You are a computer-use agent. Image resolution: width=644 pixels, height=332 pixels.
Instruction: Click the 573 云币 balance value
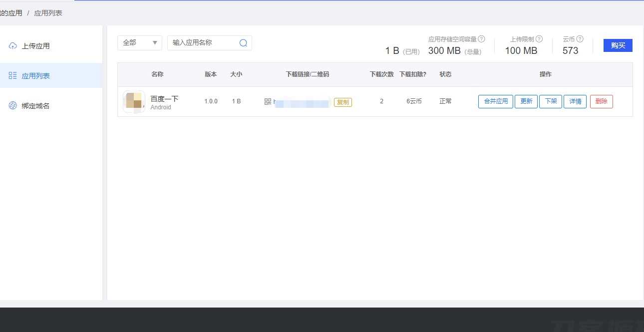[x=570, y=51]
